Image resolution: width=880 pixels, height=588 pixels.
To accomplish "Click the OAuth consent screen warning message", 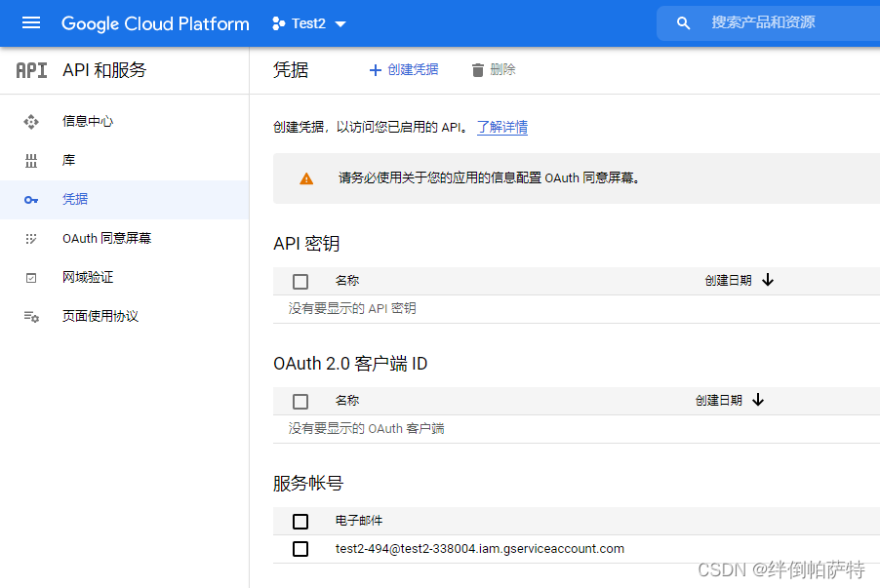I will (x=489, y=178).
